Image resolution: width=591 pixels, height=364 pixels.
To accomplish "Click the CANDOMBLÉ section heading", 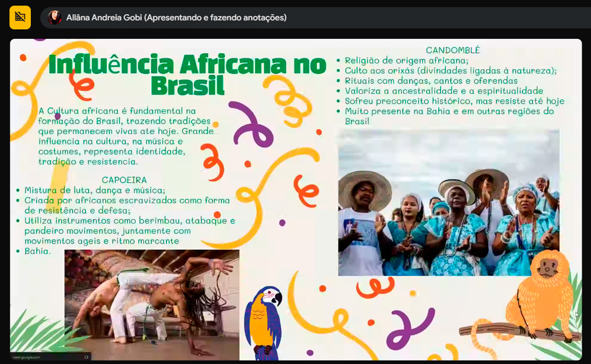I will [x=452, y=50].
